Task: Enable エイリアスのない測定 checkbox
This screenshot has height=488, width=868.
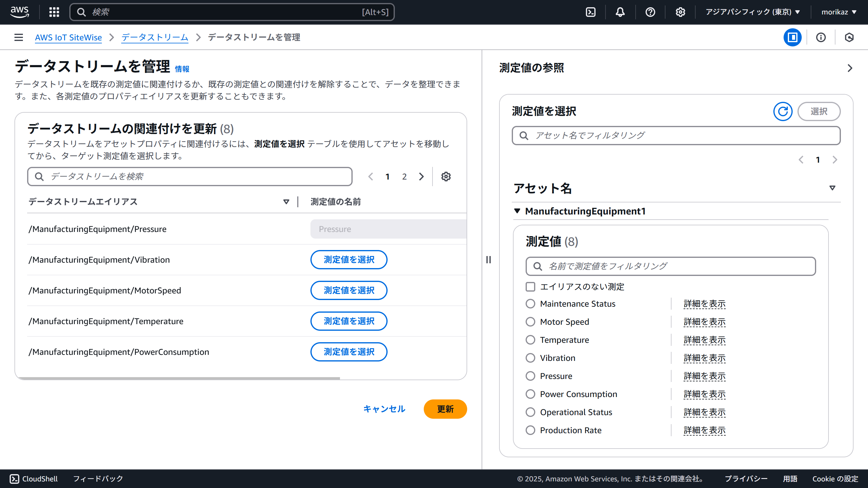Action: click(530, 286)
